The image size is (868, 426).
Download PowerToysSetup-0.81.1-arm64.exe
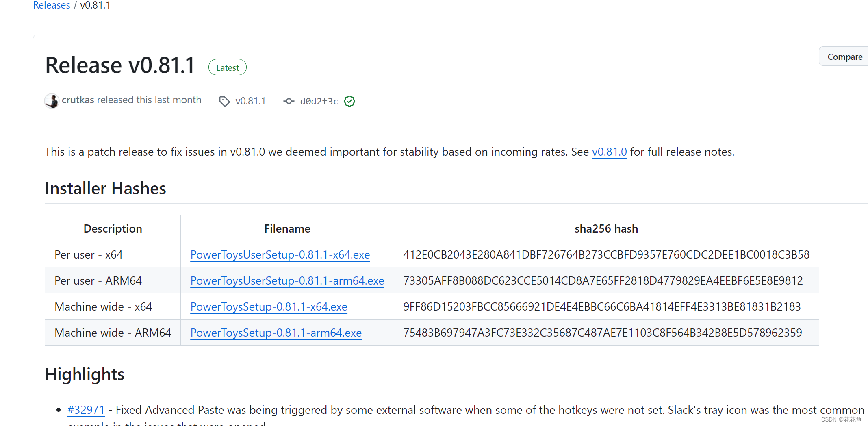[276, 333]
